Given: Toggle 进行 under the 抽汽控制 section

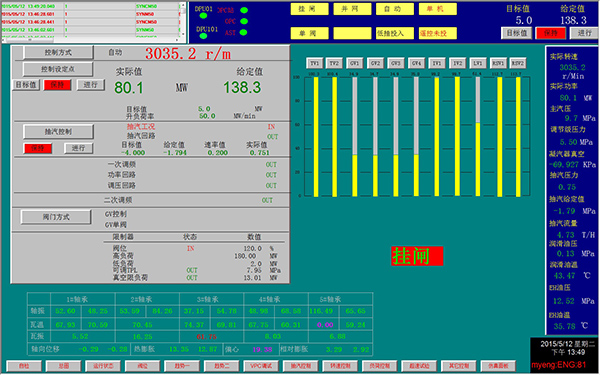Looking at the screenshot, I should (78, 148).
